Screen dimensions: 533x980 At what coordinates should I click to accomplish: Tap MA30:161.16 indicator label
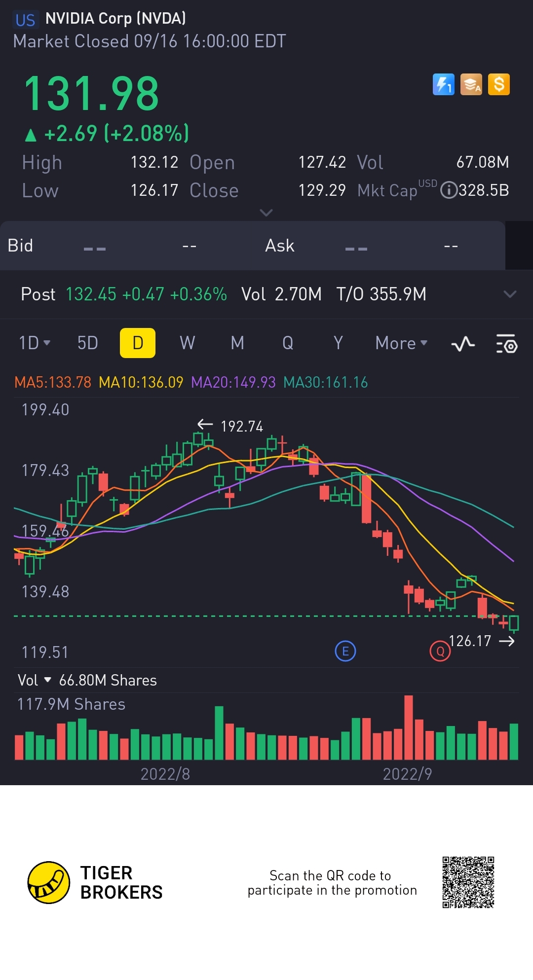pos(326,382)
